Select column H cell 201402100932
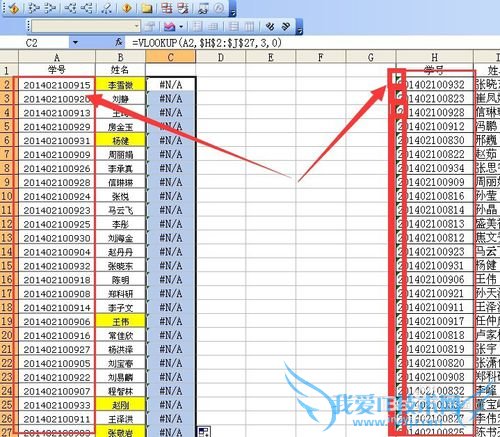Image resolution: width=500 pixels, height=437 pixels. pyautogui.click(x=434, y=85)
